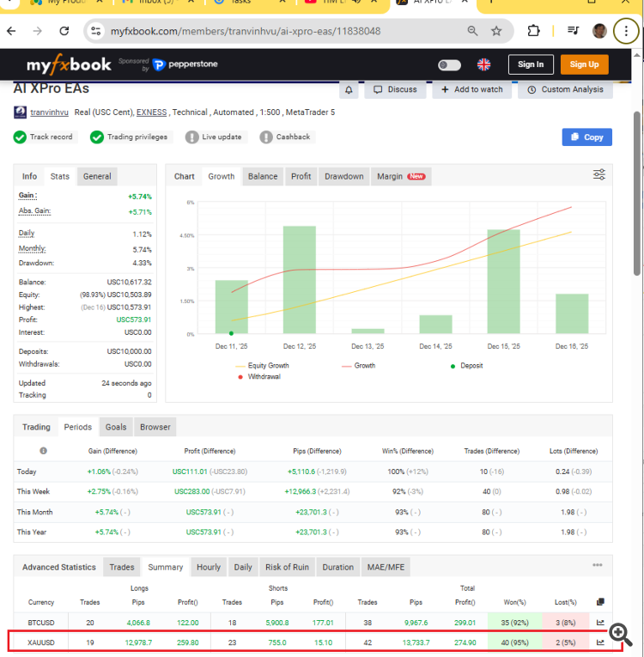Click the copy icon in summary table header
Screen dimensions: 644x657
pos(600,602)
